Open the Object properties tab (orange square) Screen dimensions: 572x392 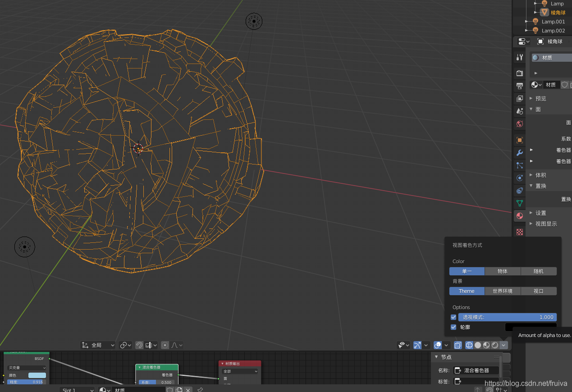[x=520, y=140]
